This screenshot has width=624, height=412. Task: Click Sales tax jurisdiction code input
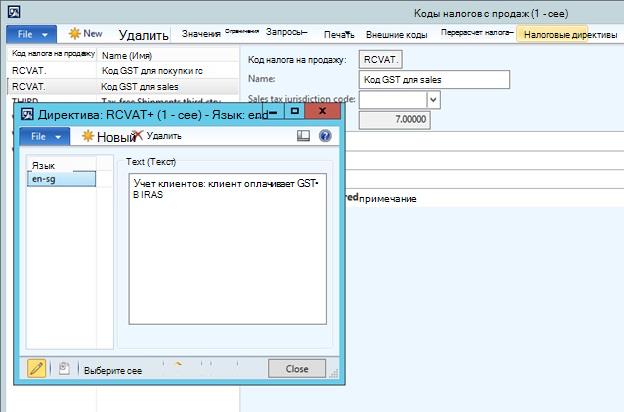pyautogui.click(x=393, y=100)
